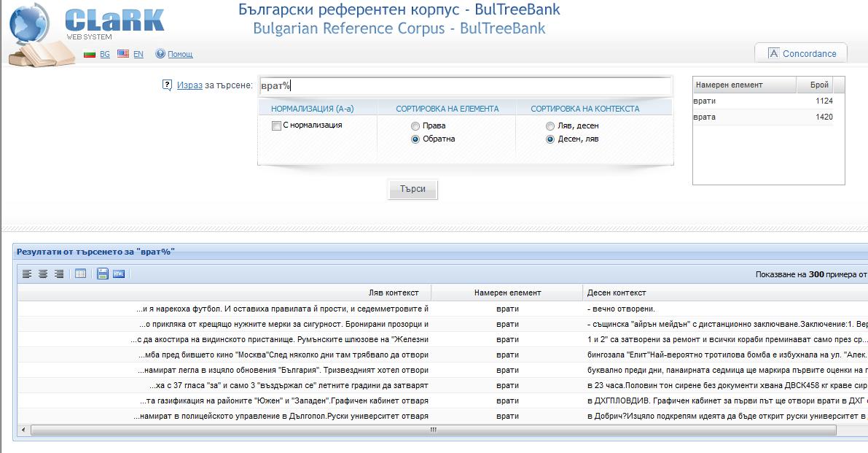
Task: Click the table view icon in results toolbar
Action: pyautogui.click(x=80, y=274)
